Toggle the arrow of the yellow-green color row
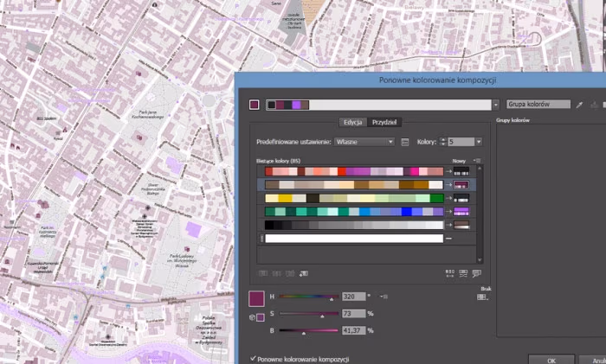 coord(448,198)
